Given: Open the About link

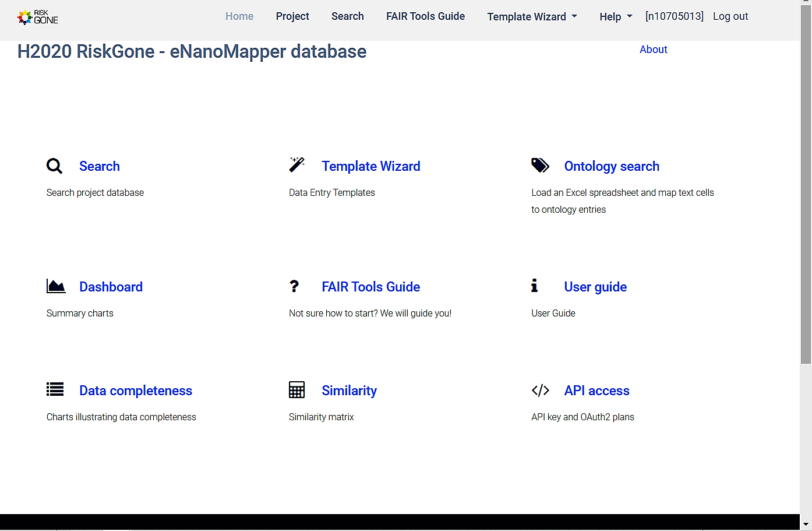Looking at the screenshot, I should [653, 50].
